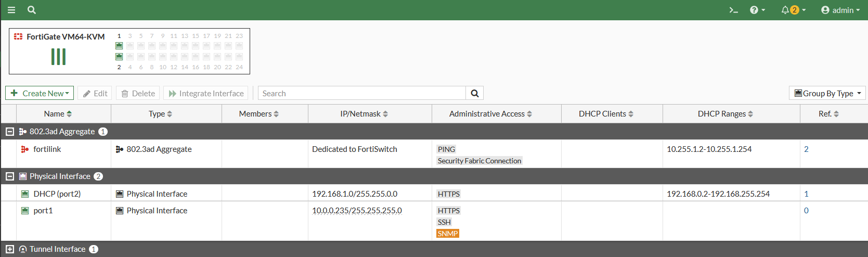
Task: Click port 24 in the faceplate diagram
Action: [x=239, y=56]
